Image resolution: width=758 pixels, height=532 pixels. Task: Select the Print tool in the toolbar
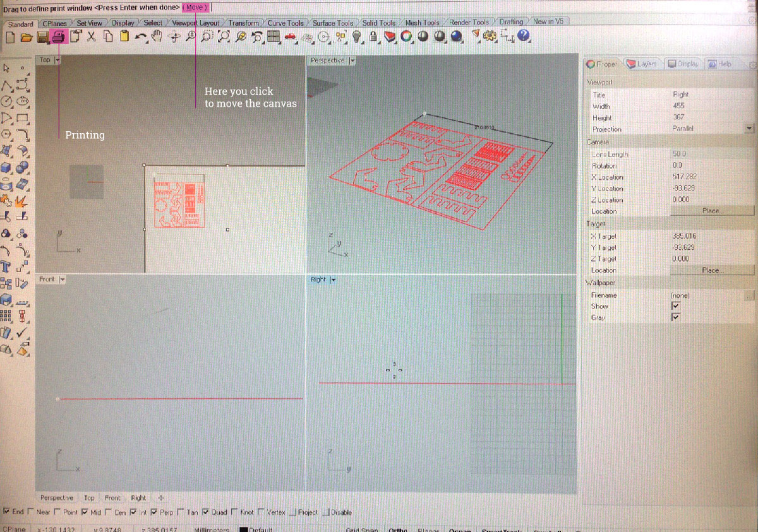(x=59, y=37)
